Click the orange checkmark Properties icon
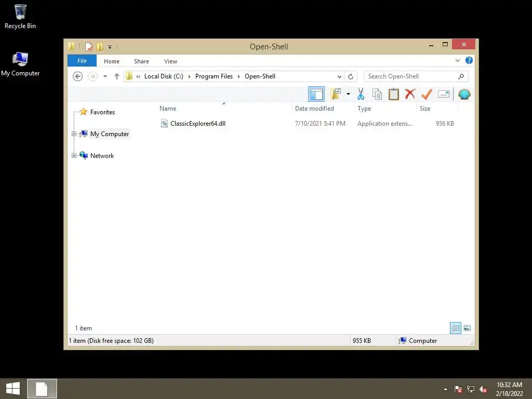Viewport: 532px width, 399px height. tap(427, 94)
